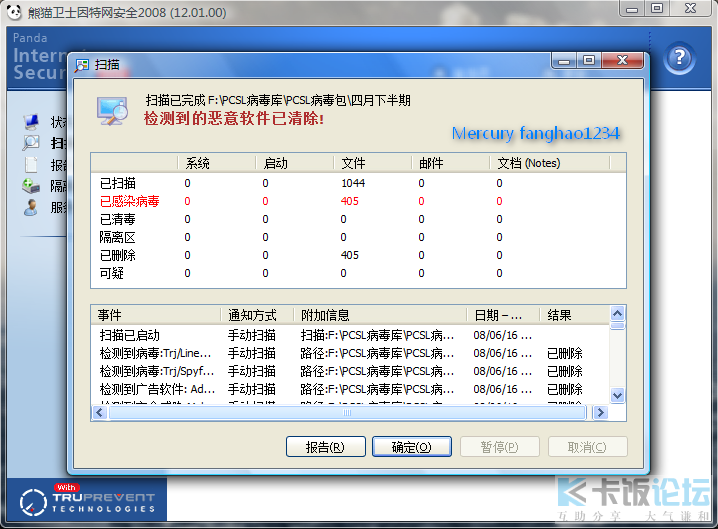Click the vertical scrollbar thumb in event list
The height and width of the screenshot is (529, 718).
[x=617, y=325]
